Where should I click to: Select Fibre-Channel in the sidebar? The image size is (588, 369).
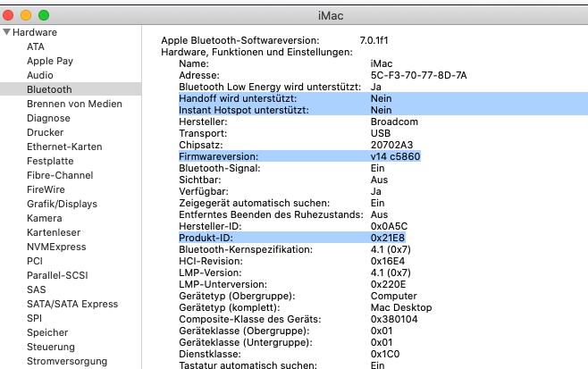60,175
